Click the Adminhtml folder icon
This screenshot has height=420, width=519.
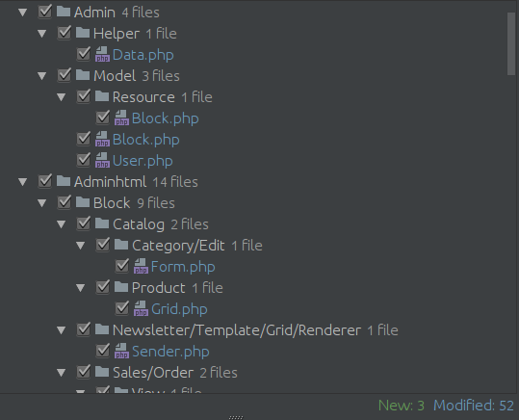(64, 181)
